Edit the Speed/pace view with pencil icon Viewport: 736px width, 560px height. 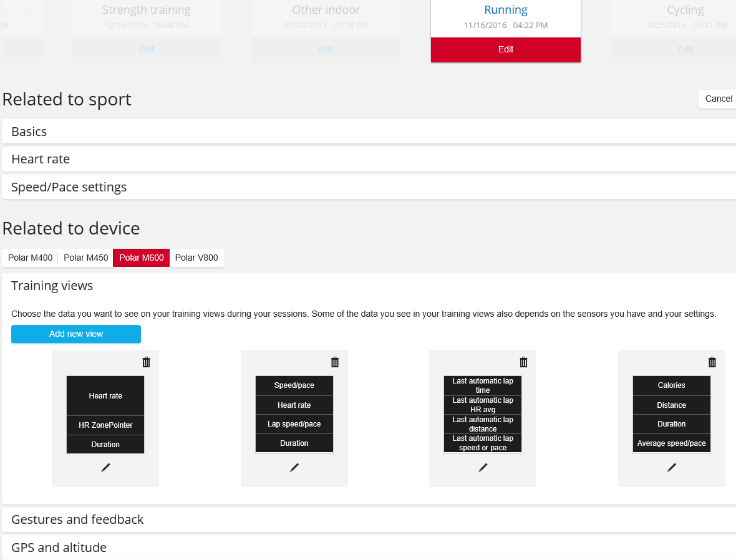coord(294,468)
